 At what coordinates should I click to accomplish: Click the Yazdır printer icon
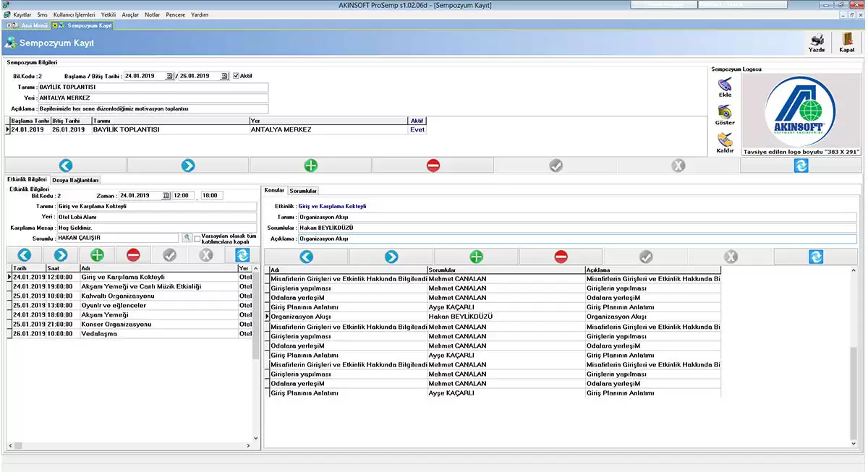click(x=817, y=41)
